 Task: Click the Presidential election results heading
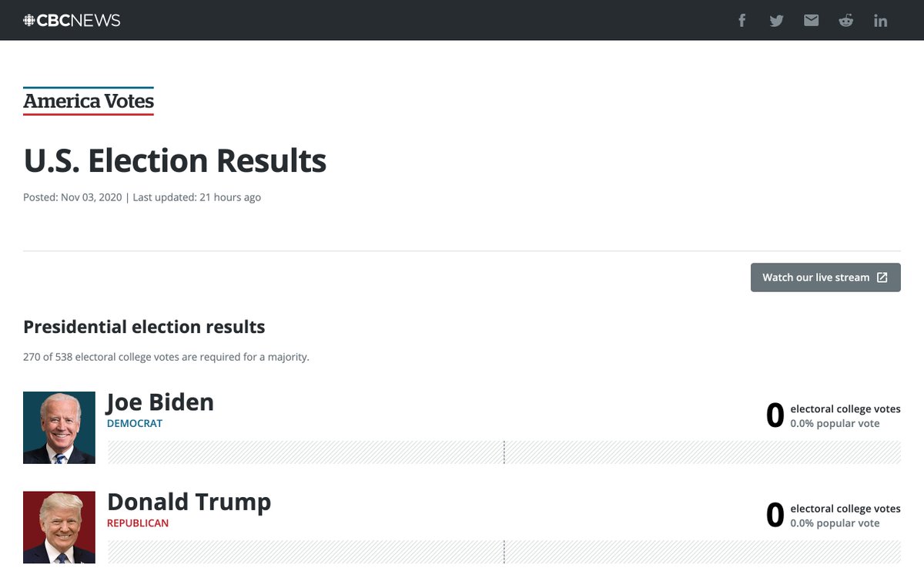[144, 327]
